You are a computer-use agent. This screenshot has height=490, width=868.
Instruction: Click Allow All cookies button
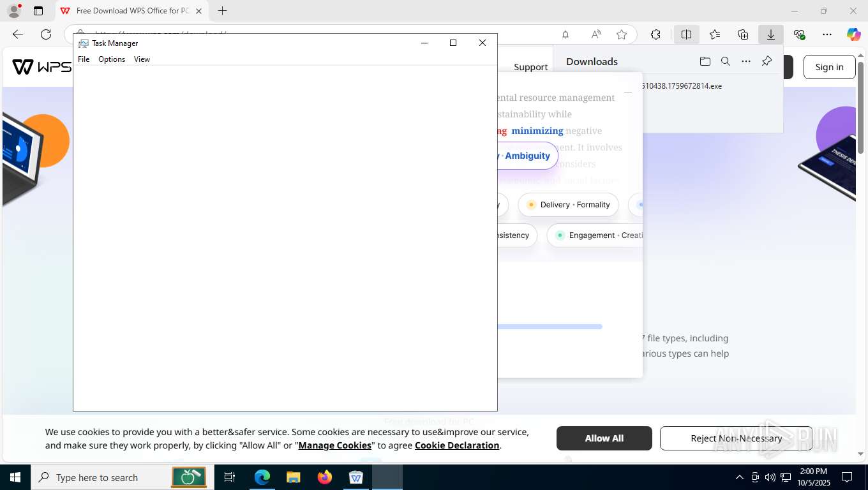[x=604, y=438]
